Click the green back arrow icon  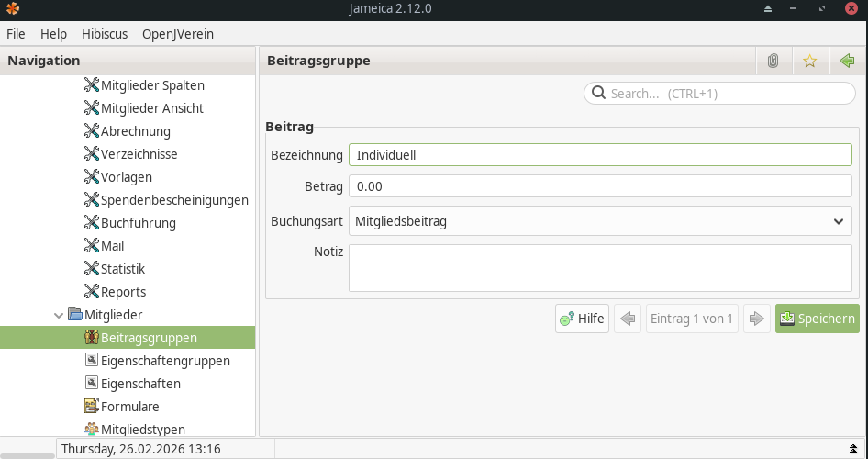click(846, 61)
